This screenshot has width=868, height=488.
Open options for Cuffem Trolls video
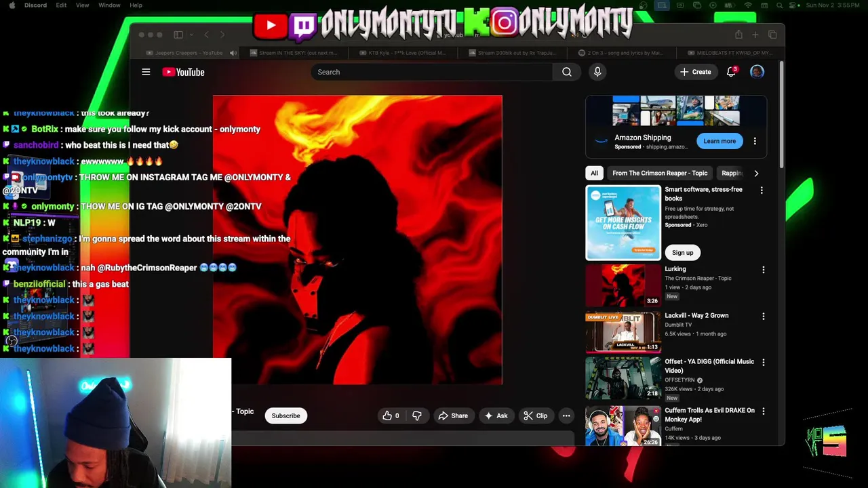pos(763,411)
